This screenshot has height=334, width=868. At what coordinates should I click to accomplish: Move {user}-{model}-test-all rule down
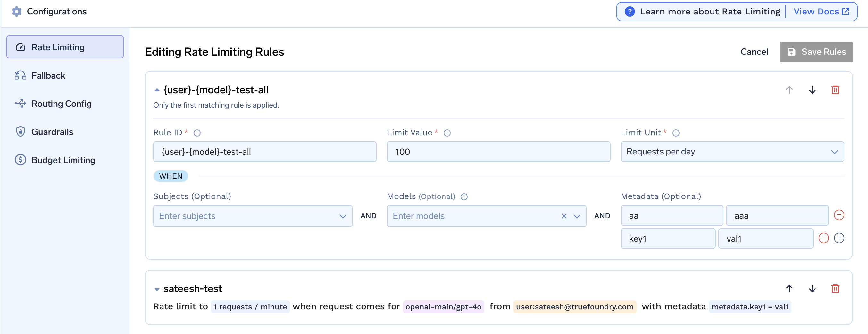coord(813,90)
